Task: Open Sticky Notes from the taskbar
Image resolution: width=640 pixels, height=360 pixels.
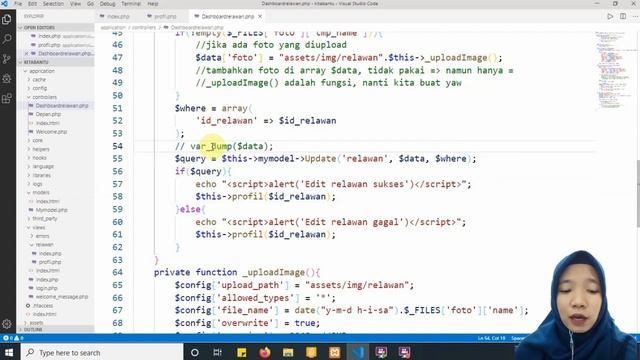Action: (241, 352)
